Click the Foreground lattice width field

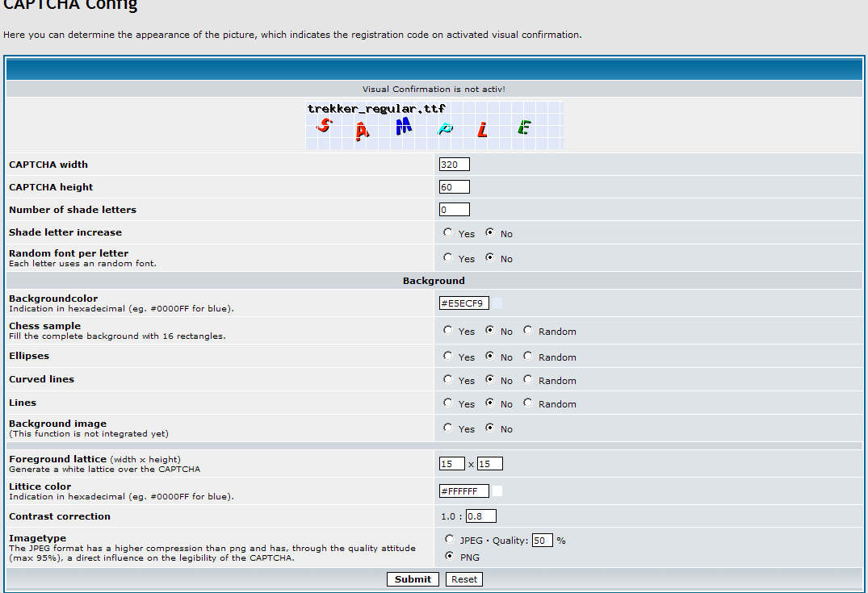pyautogui.click(x=451, y=464)
